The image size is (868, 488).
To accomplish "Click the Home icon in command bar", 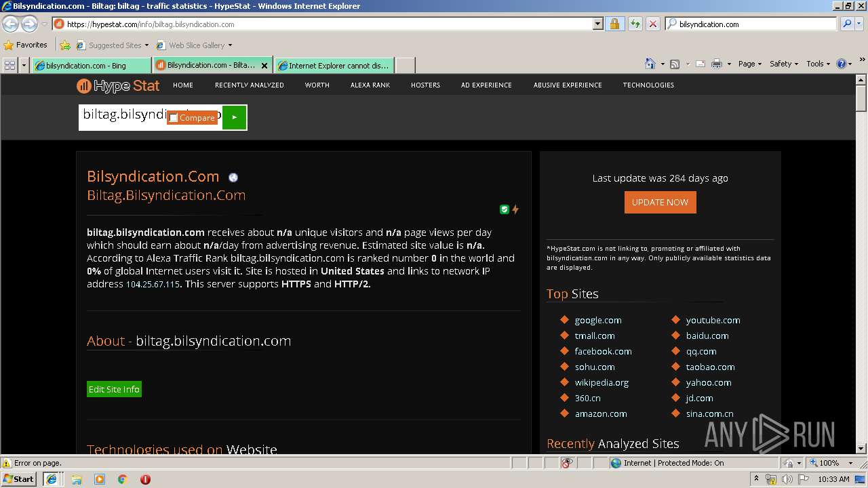I will pos(650,64).
